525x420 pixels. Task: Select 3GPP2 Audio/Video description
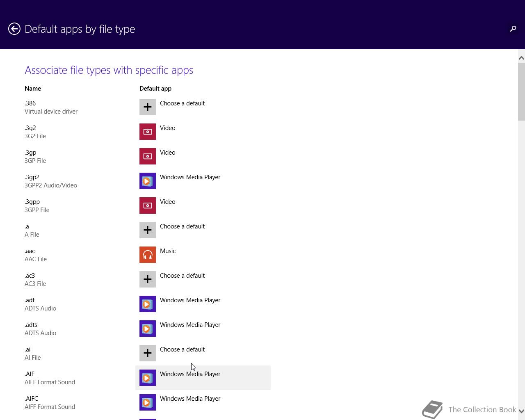point(51,185)
